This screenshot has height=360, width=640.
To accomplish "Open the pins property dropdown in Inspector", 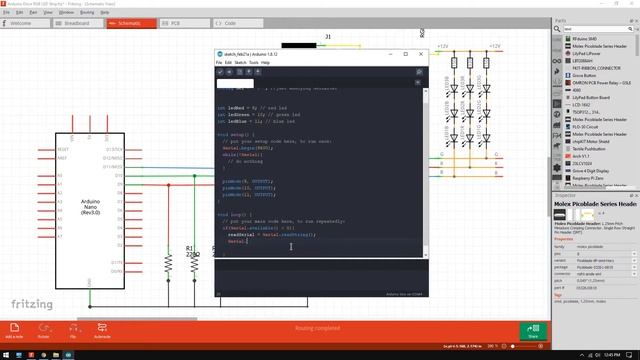I will pyautogui.click(x=634, y=253).
